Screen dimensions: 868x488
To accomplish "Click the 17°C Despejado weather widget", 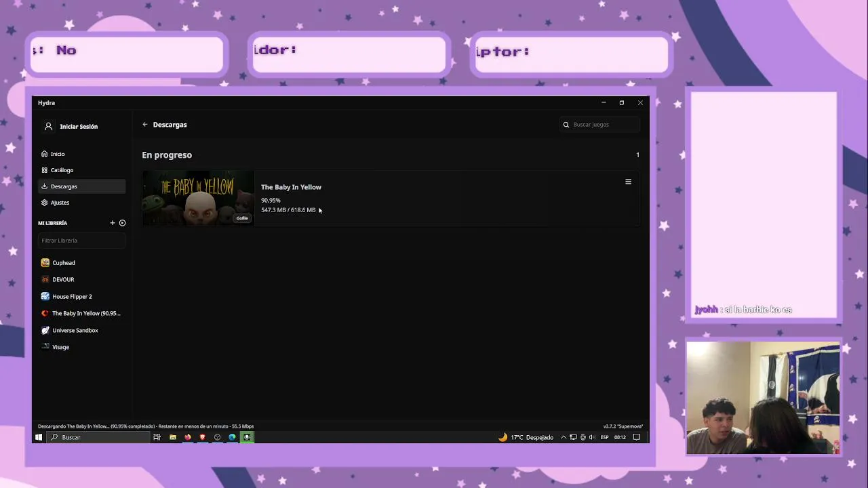I will point(526,437).
